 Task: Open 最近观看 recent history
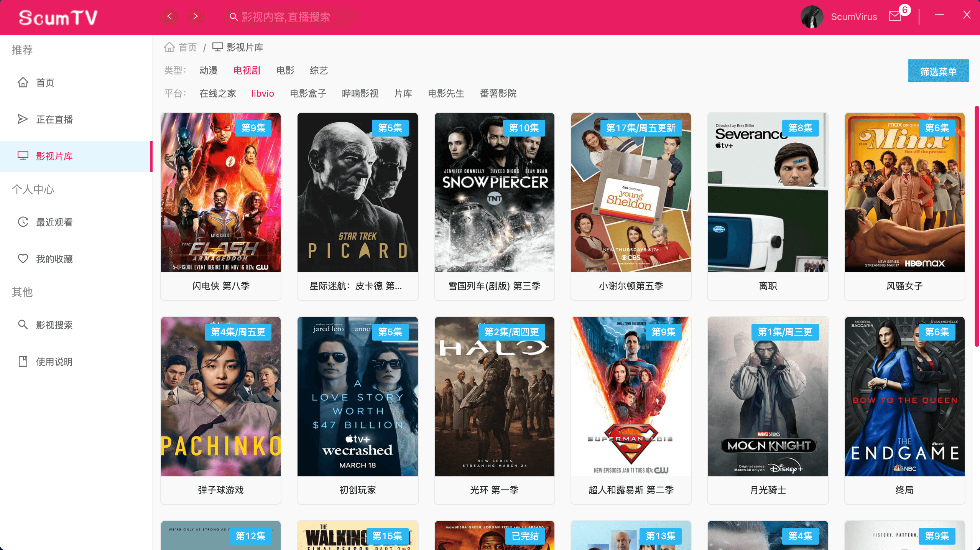[54, 222]
